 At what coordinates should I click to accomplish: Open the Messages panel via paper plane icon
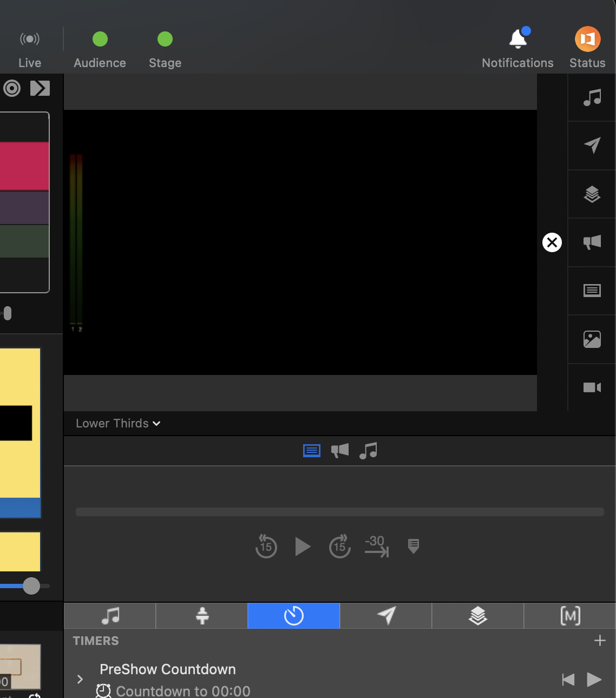tap(591, 146)
